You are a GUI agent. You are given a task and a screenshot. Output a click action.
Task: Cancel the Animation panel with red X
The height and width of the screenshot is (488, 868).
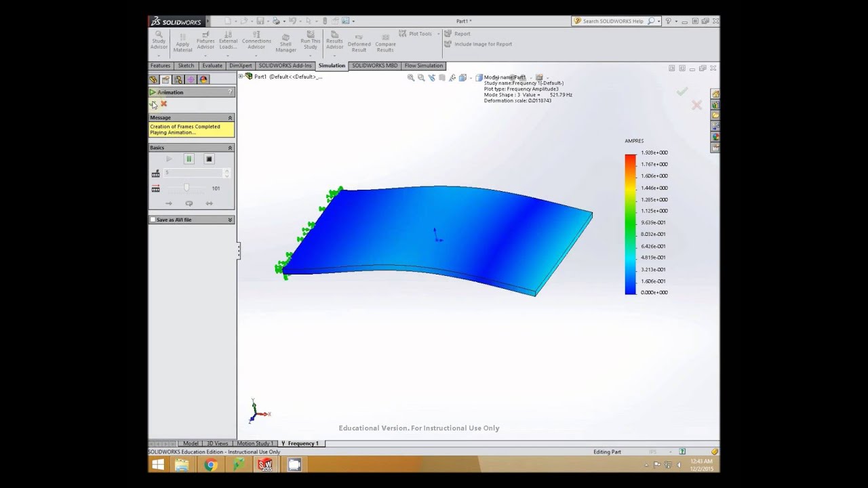(163, 104)
